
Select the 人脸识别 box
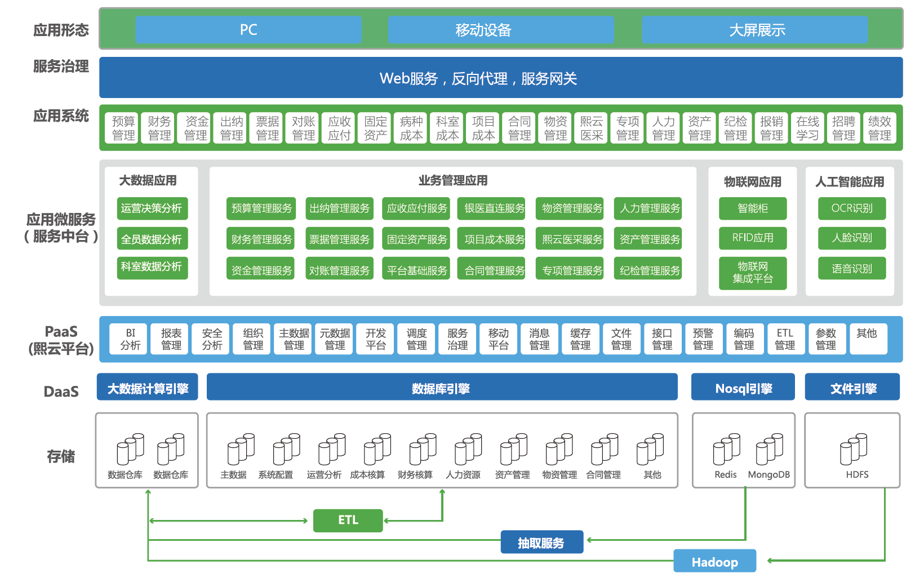coord(852,238)
